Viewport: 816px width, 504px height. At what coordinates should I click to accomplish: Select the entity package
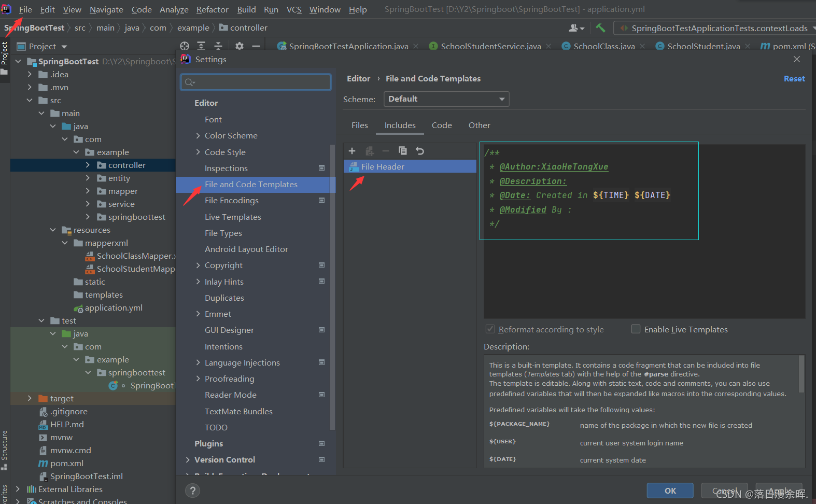119,178
